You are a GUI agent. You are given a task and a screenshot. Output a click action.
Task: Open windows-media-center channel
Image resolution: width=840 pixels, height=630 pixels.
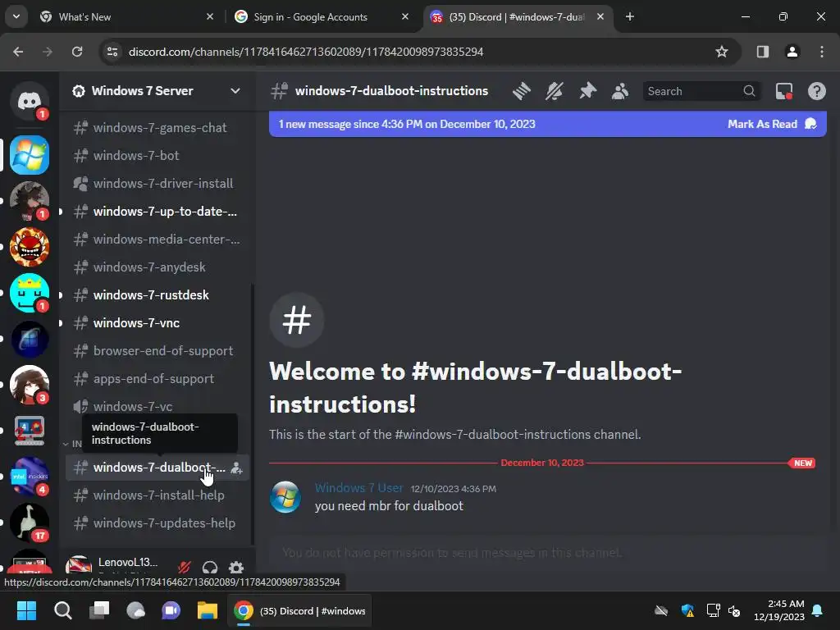tap(157, 239)
